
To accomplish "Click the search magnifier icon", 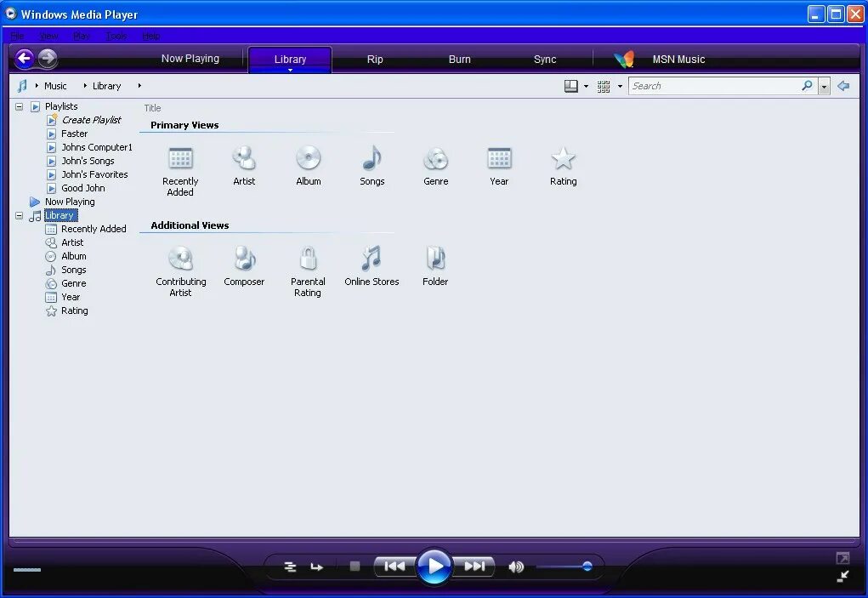I will point(807,85).
